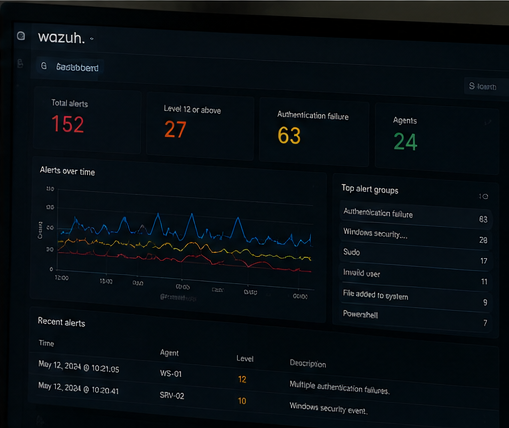509x428 pixels.
Task: Click the 10:20:41 alert timestamp
Action: [78, 388]
